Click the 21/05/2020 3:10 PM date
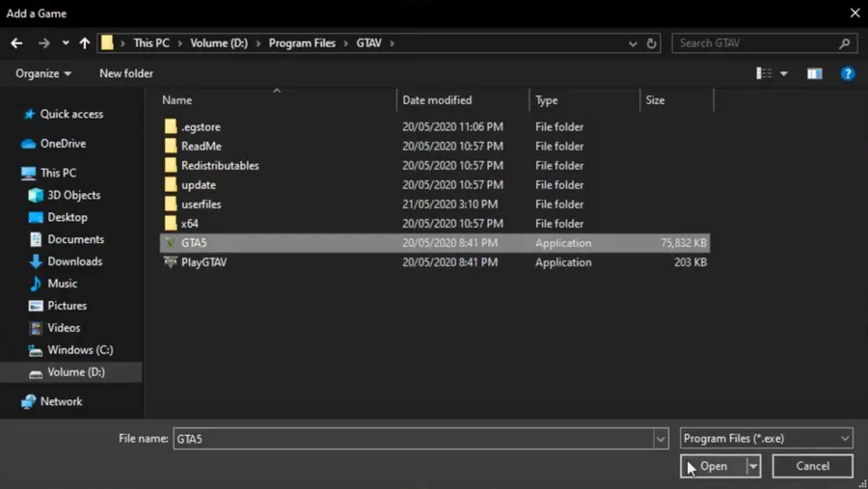The height and width of the screenshot is (489, 868). pyautogui.click(x=450, y=204)
